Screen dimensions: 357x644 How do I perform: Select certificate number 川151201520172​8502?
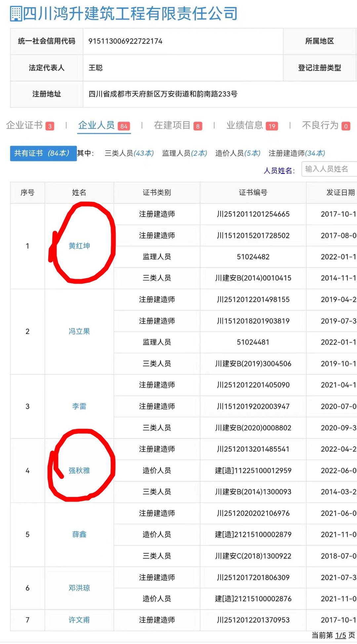pyautogui.click(x=253, y=235)
